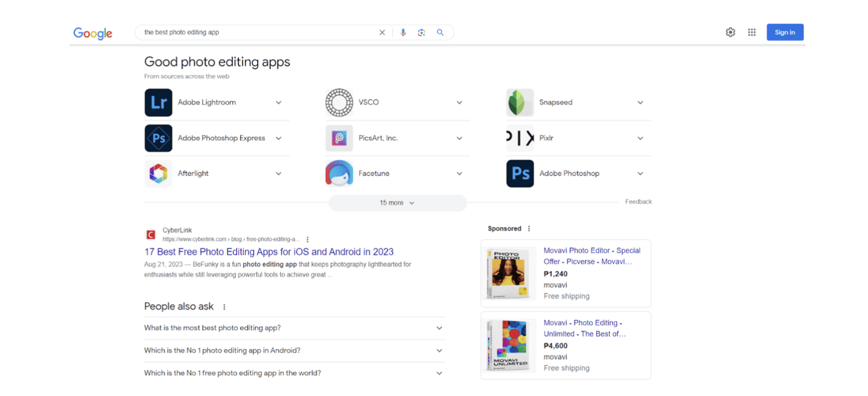The image size is (868, 396).
Task: Click the Facetune app icon
Action: point(339,173)
